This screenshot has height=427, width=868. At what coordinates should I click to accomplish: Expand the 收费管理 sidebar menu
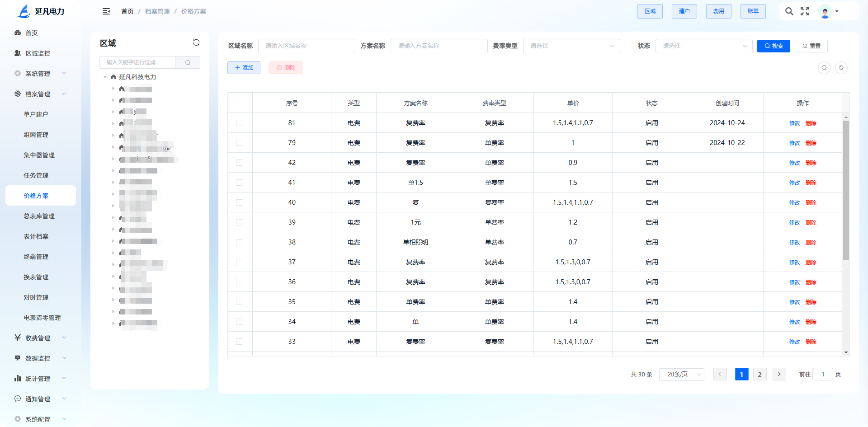[x=38, y=338]
